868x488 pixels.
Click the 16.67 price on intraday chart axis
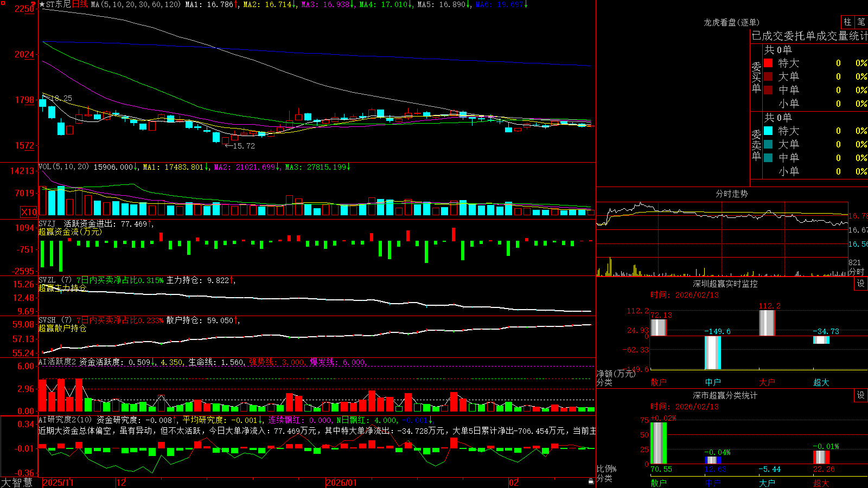click(x=858, y=230)
